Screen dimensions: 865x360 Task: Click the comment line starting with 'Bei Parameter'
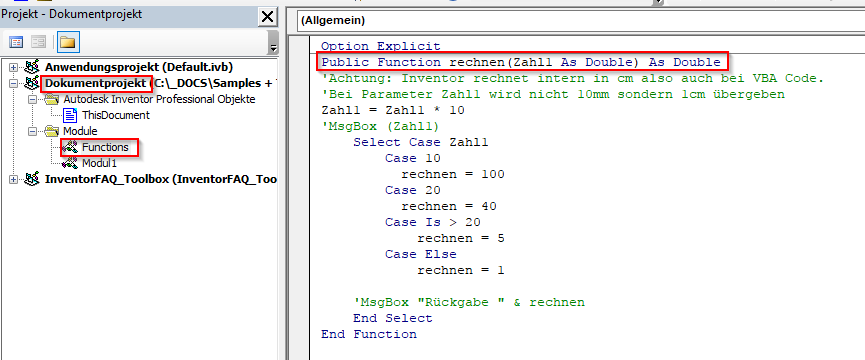click(x=553, y=94)
